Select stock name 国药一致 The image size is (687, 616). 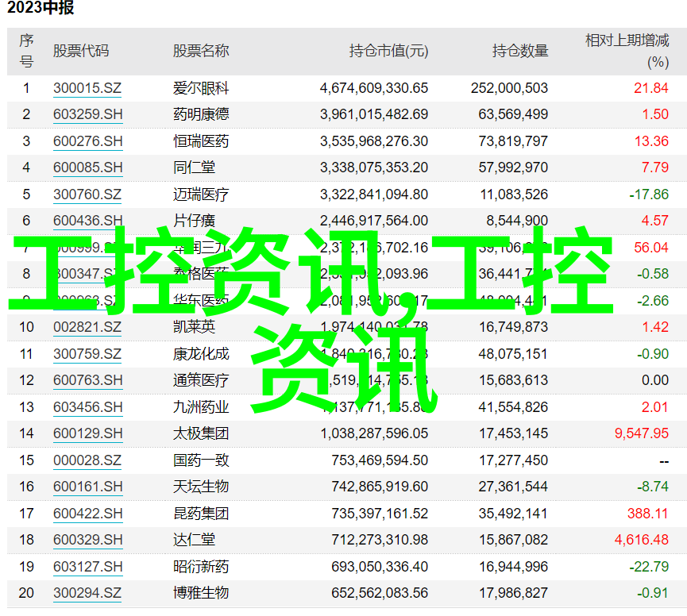point(201,460)
